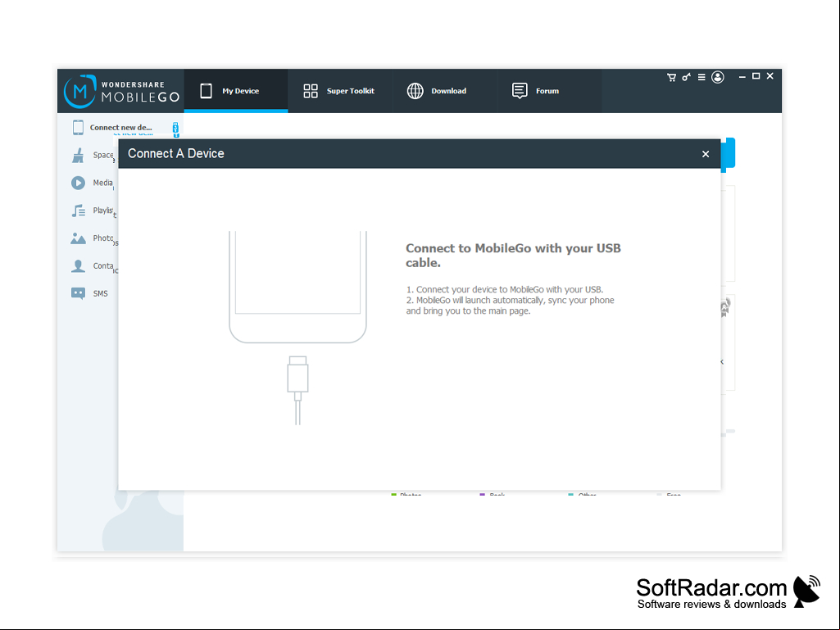
Task: Click the chat icon on Forum tab
Action: 520,91
